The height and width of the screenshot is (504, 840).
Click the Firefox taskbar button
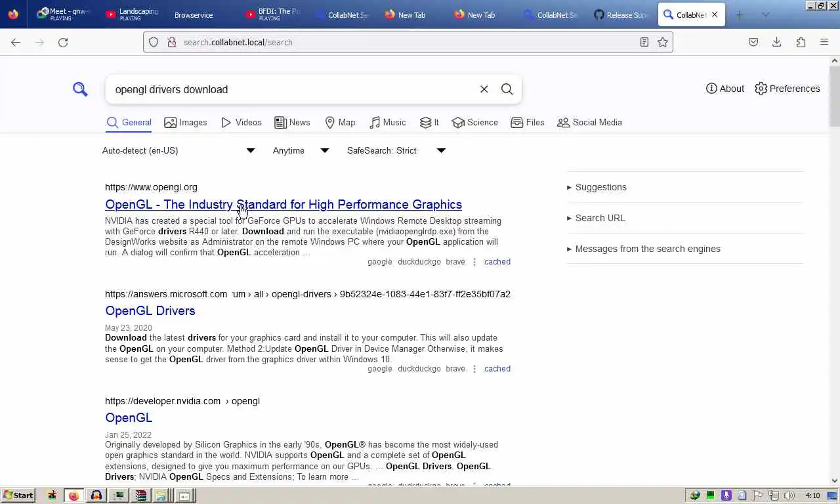pos(73,495)
